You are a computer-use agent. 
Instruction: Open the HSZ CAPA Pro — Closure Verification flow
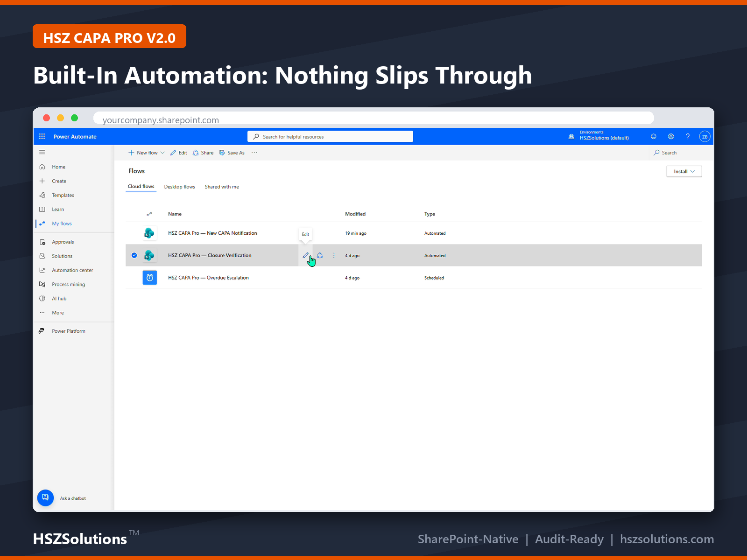(x=210, y=255)
